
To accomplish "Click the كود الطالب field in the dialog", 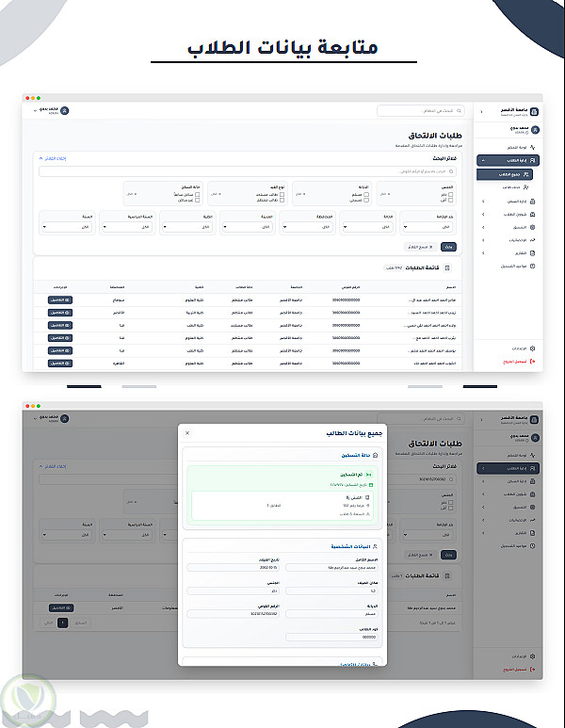I will 331,637.
